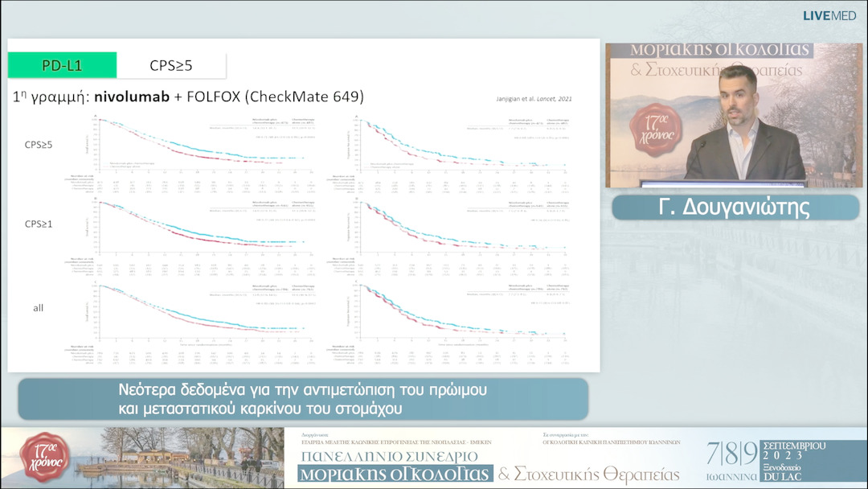Click the ΠΑΝΕΛΛΗΝΙΟ ΣΥΝΕΔΡΙΟ footer title
This screenshot has height=489, width=868.
(389, 456)
